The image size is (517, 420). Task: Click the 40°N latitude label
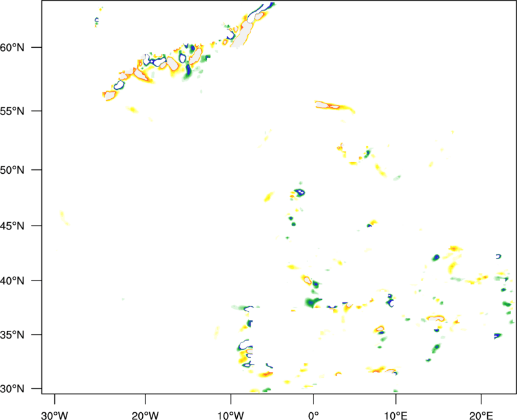click(x=12, y=281)
